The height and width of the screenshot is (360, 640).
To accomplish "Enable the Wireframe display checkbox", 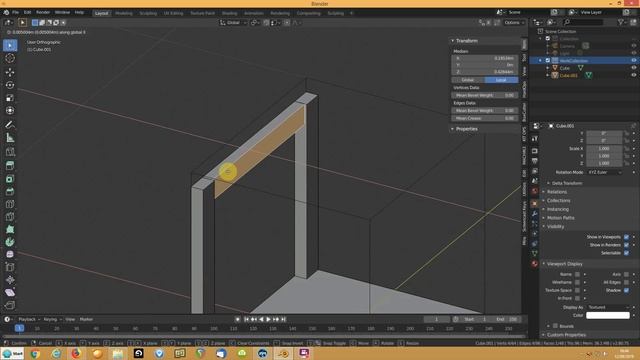I will tap(577, 282).
